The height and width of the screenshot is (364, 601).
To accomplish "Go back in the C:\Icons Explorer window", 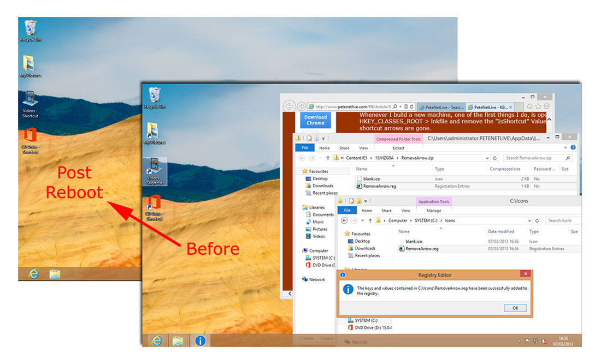I will (x=344, y=220).
